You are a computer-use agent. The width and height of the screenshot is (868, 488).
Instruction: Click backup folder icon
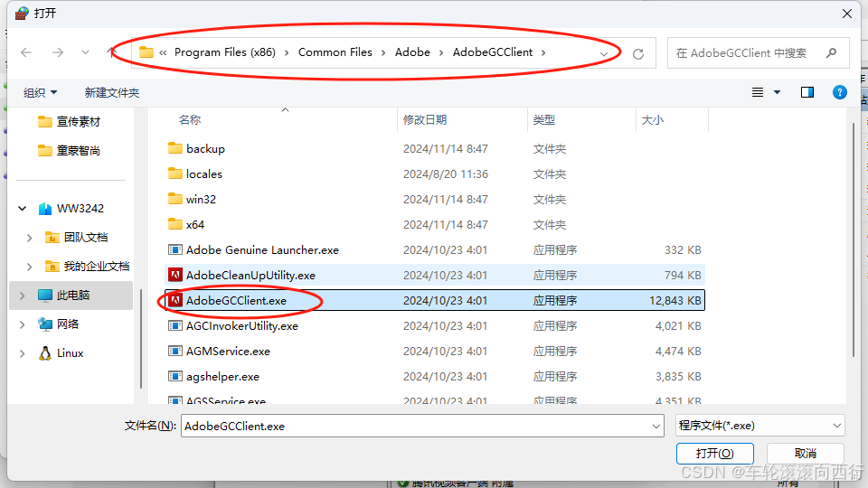pyautogui.click(x=175, y=147)
